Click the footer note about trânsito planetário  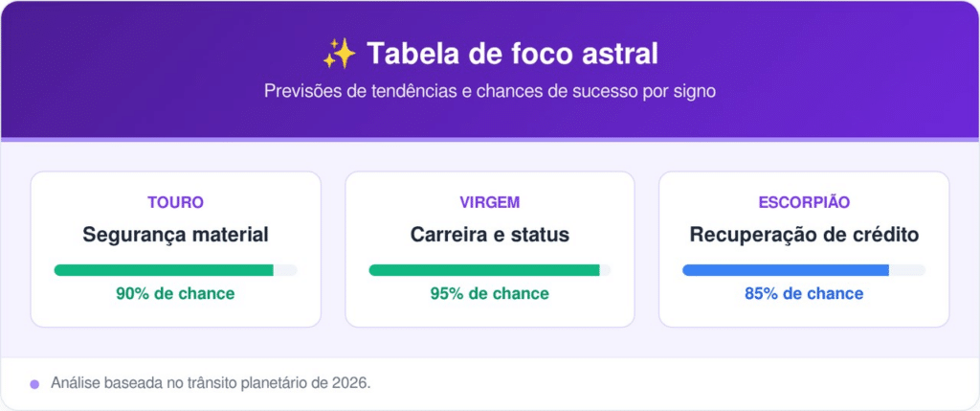[210, 383]
